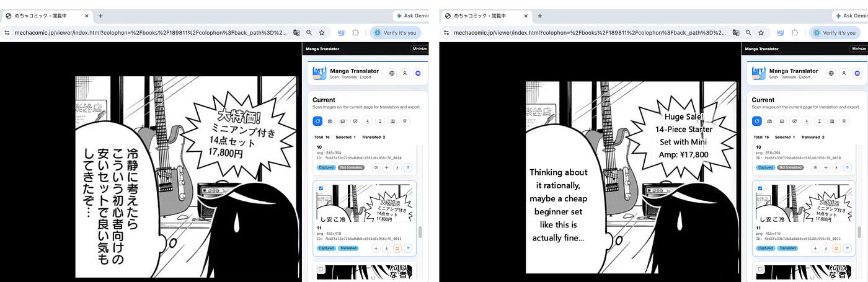Click Minimize on left Manga Translator panel
The height and width of the screenshot is (282, 868).
pos(419,48)
